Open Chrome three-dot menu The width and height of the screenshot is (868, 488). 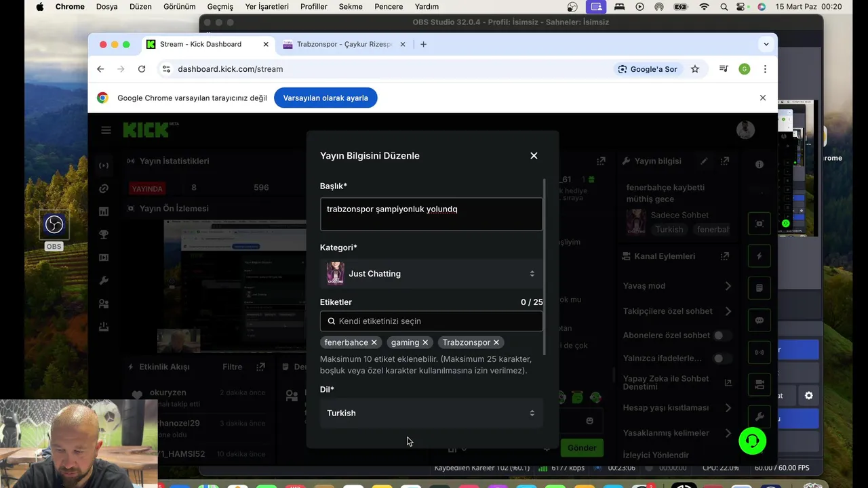(x=765, y=69)
